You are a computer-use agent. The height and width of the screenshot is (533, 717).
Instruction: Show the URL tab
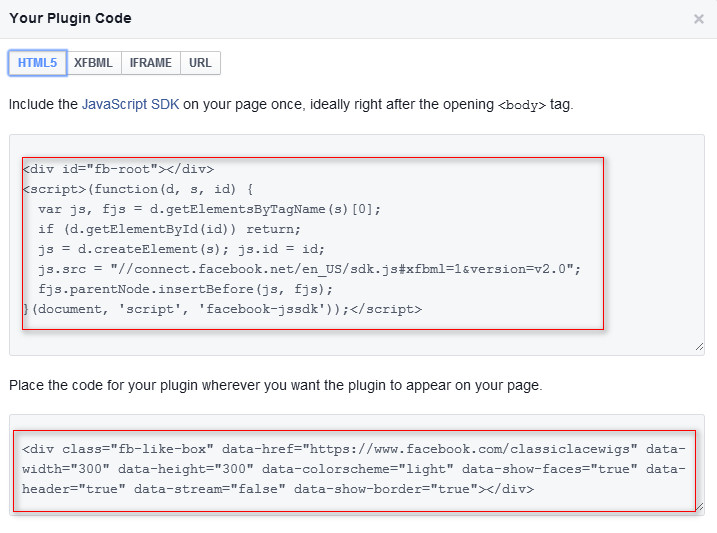coord(200,63)
